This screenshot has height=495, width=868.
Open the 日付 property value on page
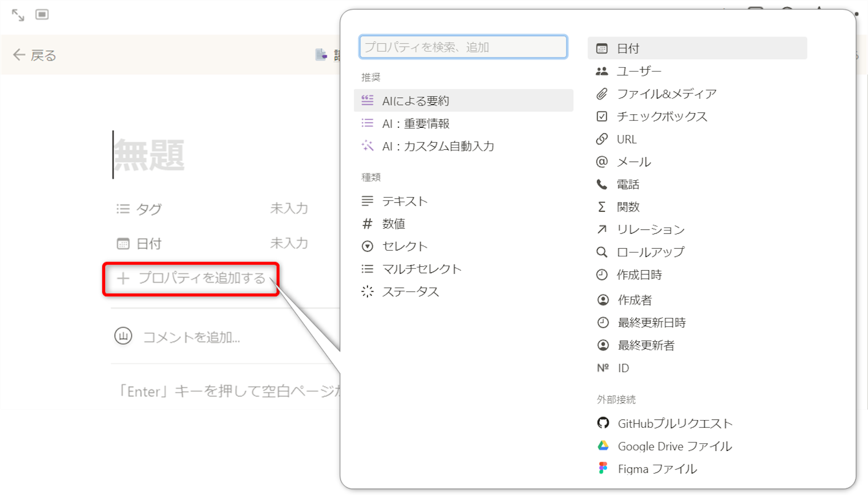tap(289, 243)
